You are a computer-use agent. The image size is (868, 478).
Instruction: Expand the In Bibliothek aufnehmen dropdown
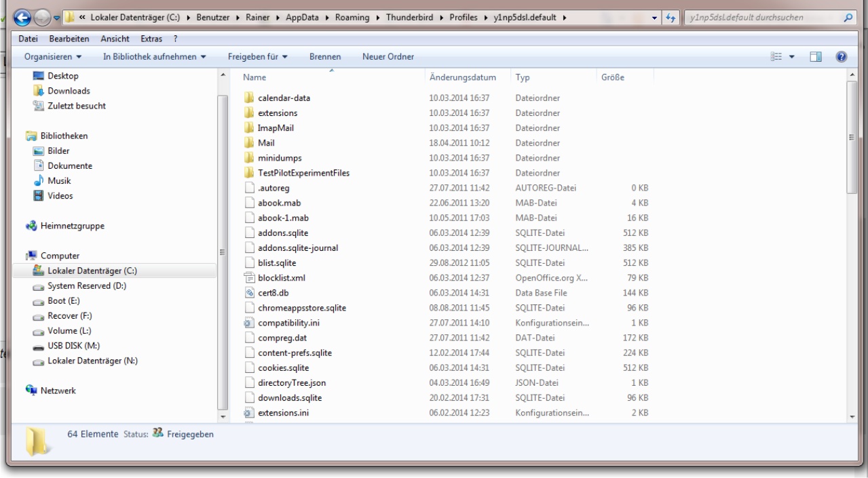pyautogui.click(x=155, y=57)
